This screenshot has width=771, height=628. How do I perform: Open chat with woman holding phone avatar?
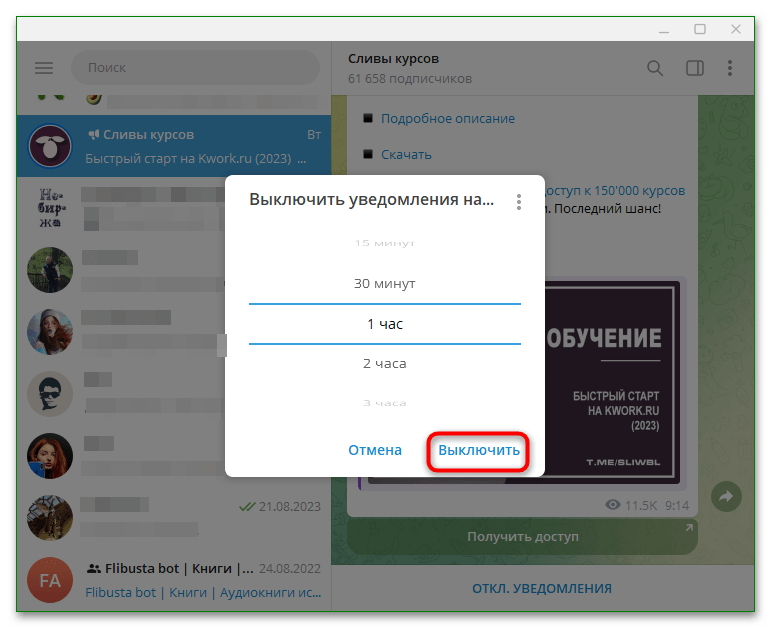tap(50, 456)
